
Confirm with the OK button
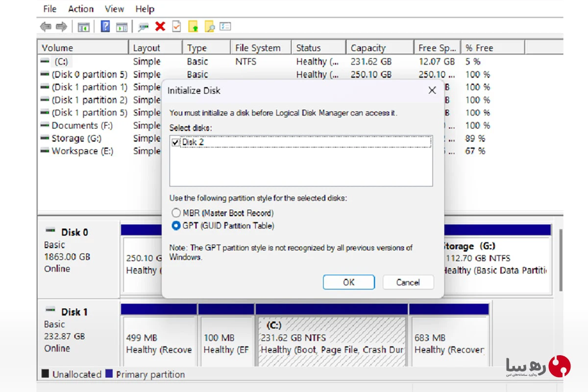pyautogui.click(x=349, y=282)
